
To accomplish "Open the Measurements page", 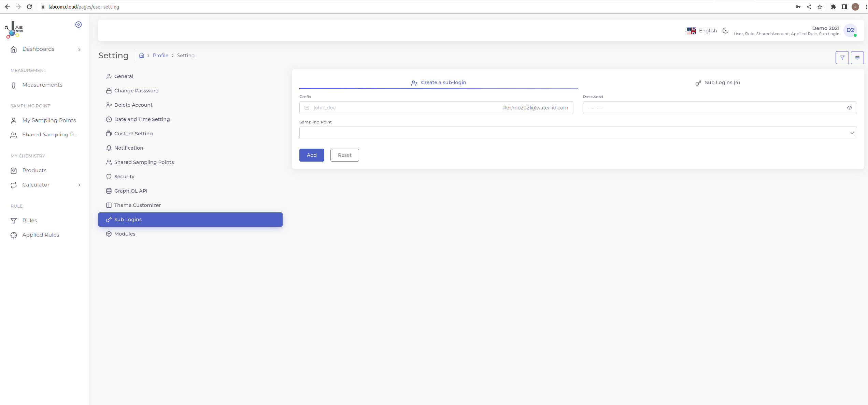I will (42, 85).
